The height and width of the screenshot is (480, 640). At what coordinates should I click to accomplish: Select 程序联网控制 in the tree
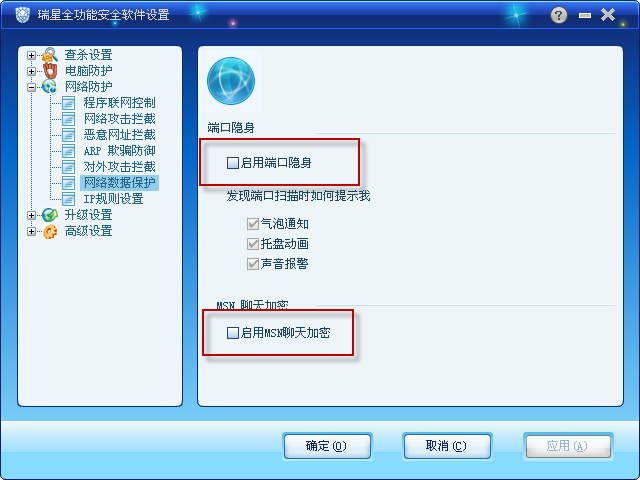(x=119, y=102)
